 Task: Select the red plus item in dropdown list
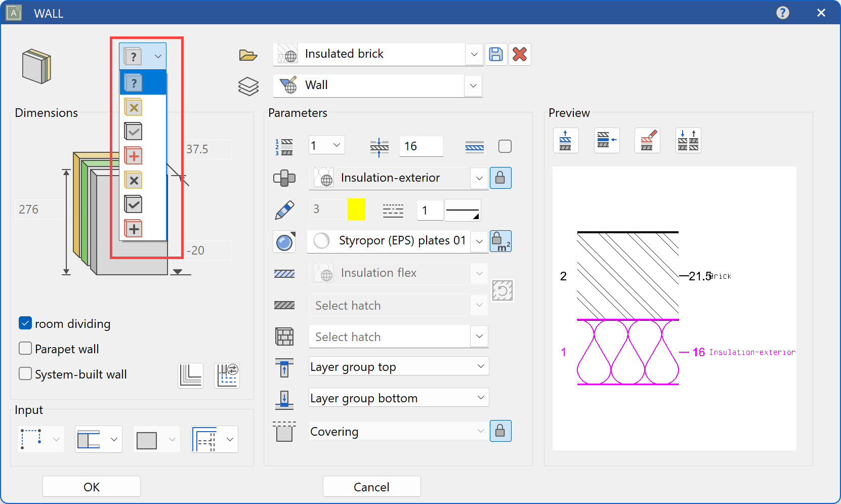[x=134, y=156]
